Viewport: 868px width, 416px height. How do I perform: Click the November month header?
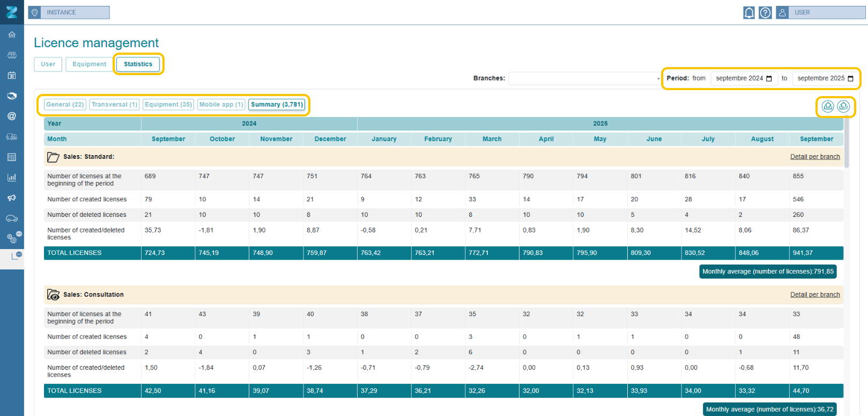point(276,139)
